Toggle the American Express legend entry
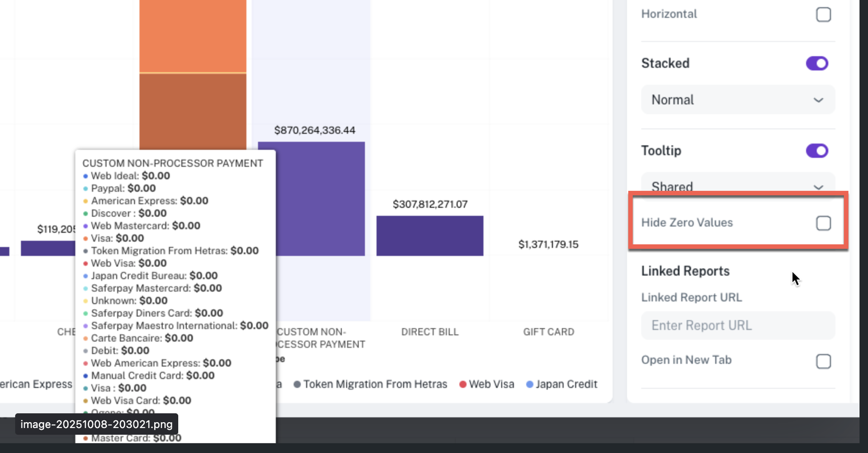 click(36, 384)
